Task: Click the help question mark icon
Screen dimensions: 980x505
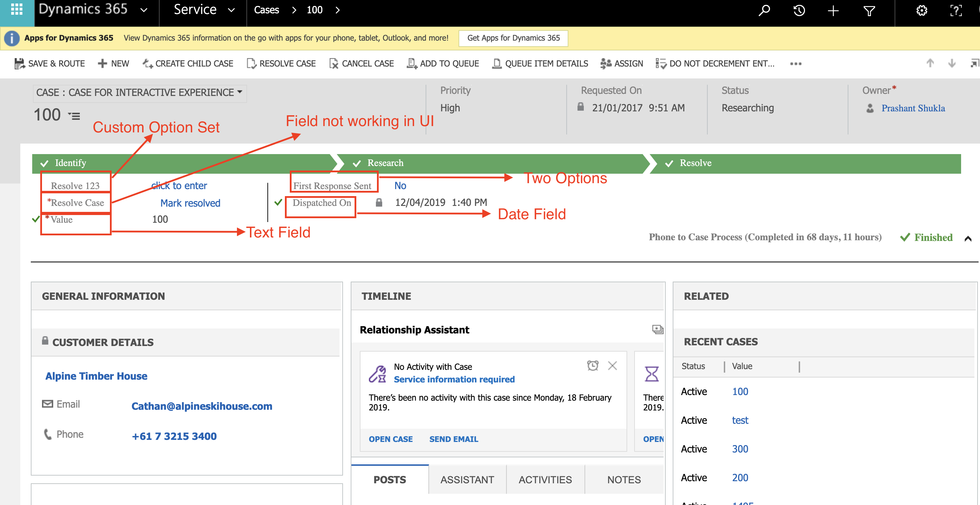Action: (x=955, y=10)
